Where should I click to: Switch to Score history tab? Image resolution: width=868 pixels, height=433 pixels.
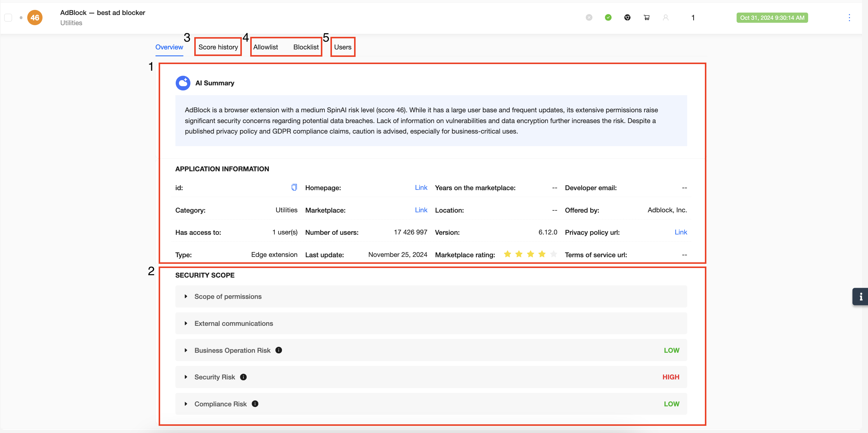(x=218, y=47)
